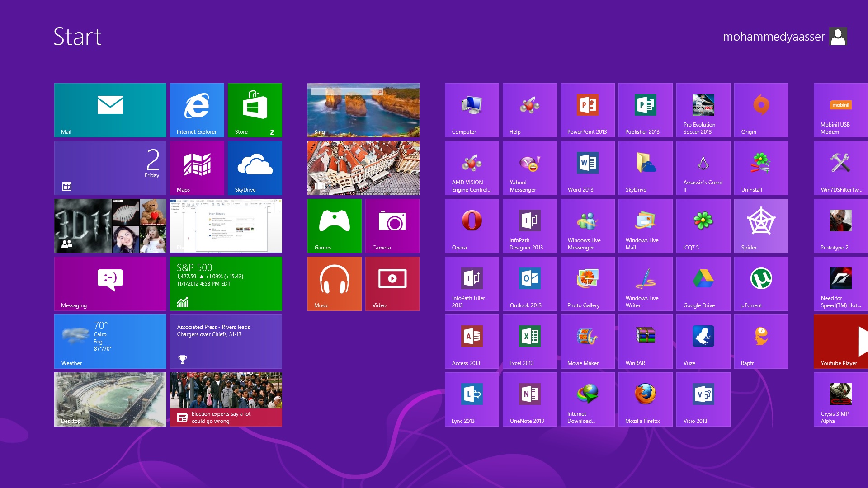Launch Excel 2013
The image size is (868, 488).
530,342
